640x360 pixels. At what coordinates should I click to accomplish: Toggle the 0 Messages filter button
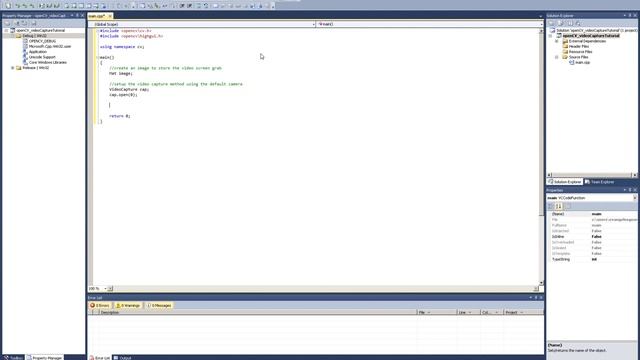(159, 305)
